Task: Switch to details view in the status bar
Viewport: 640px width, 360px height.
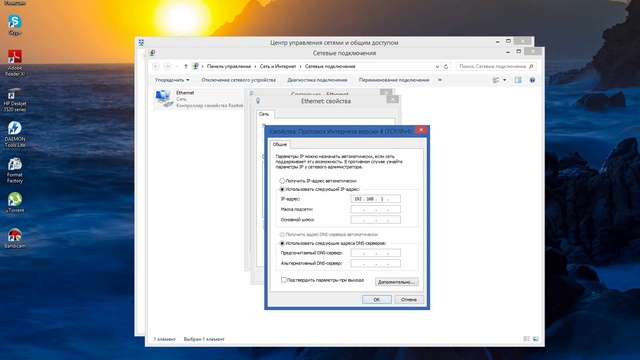Action: click(527, 339)
